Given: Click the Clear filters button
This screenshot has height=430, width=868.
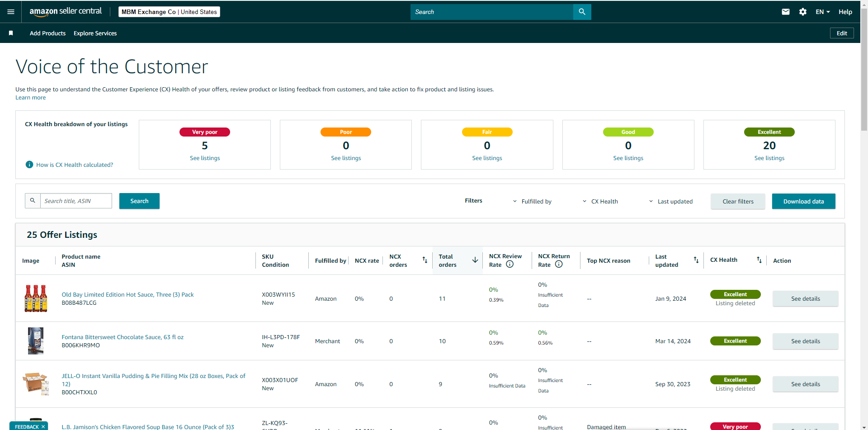Looking at the screenshot, I should click(738, 201).
